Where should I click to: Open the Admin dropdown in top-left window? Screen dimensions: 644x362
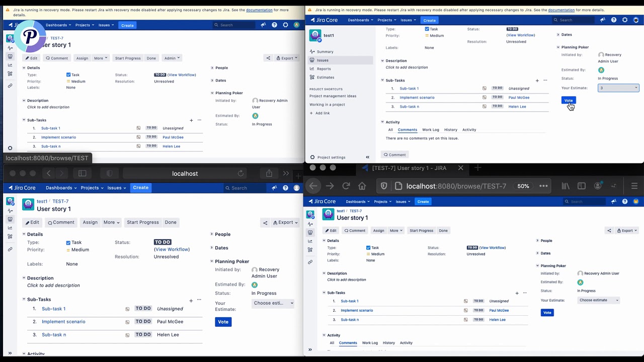pyautogui.click(x=172, y=58)
